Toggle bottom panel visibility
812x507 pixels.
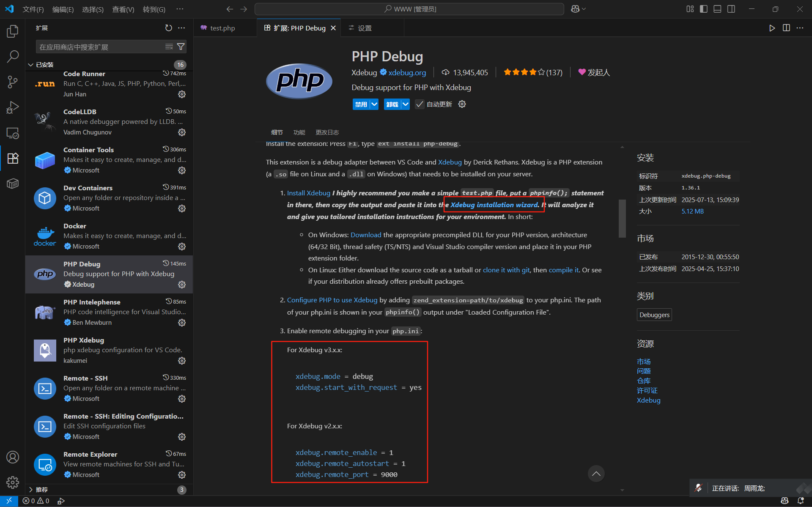coord(717,9)
